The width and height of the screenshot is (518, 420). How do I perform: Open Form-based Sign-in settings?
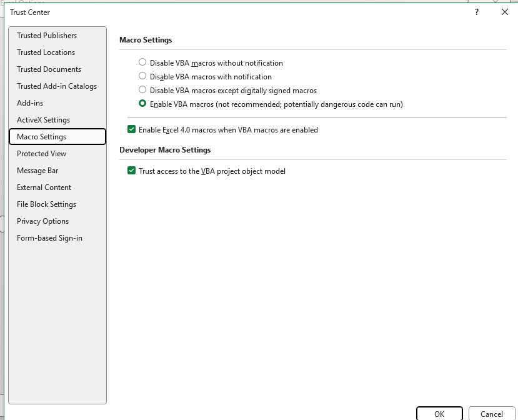[57, 237]
